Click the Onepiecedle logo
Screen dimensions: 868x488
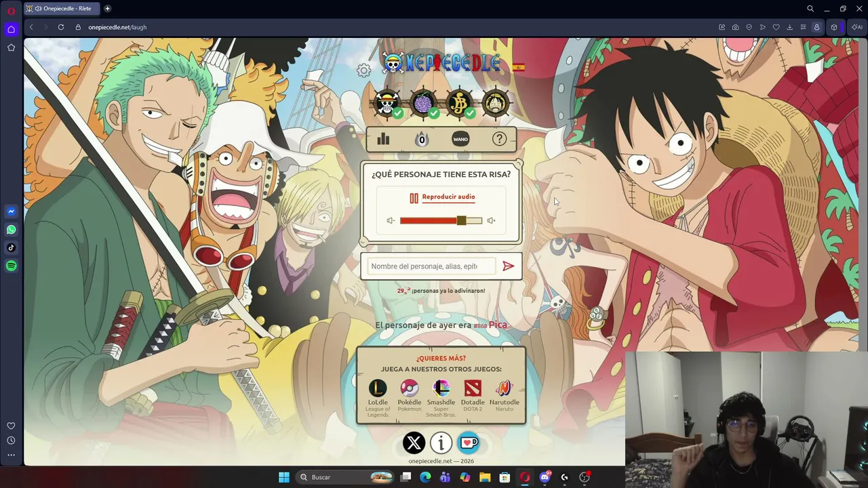tap(441, 63)
